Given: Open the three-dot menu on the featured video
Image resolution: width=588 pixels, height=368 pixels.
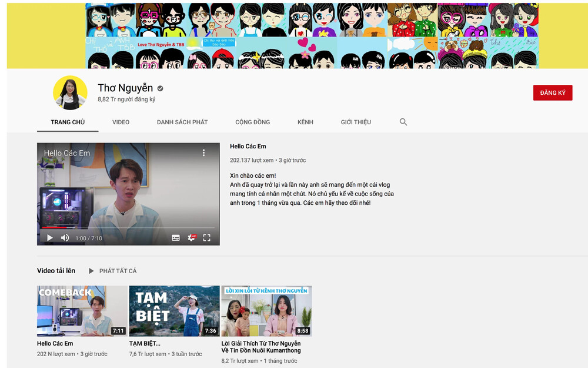Looking at the screenshot, I should (x=203, y=153).
